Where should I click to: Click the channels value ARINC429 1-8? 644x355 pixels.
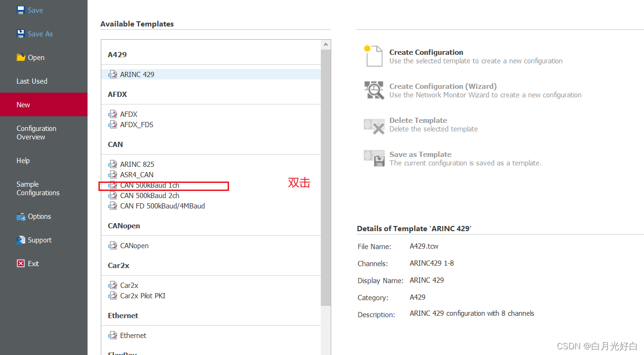[x=432, y=263]
